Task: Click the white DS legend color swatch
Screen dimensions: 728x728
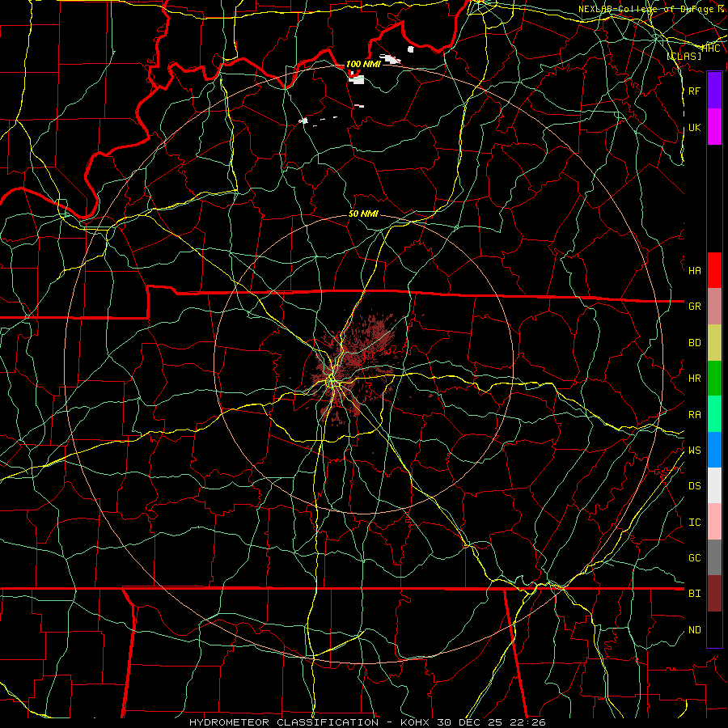Action: coord(714,485)
